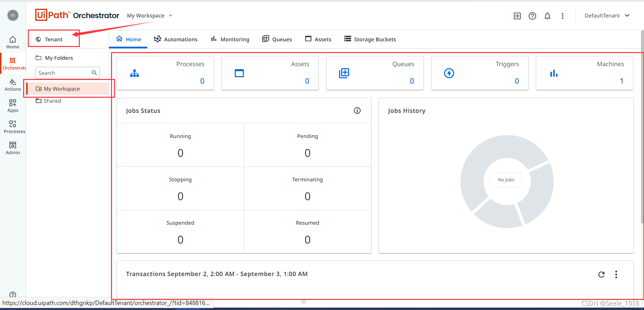Click the Triggers count 0
This screenshot has height=310, width=644.
pyautogui.click(x=517, y=81)
